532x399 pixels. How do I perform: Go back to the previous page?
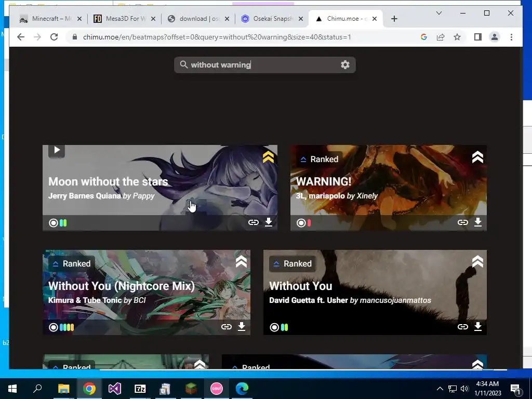pos(21,37)
